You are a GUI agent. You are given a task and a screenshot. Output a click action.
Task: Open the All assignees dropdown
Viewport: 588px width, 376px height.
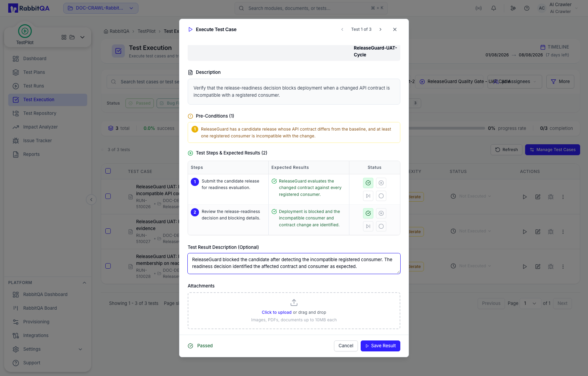(515, 82)
